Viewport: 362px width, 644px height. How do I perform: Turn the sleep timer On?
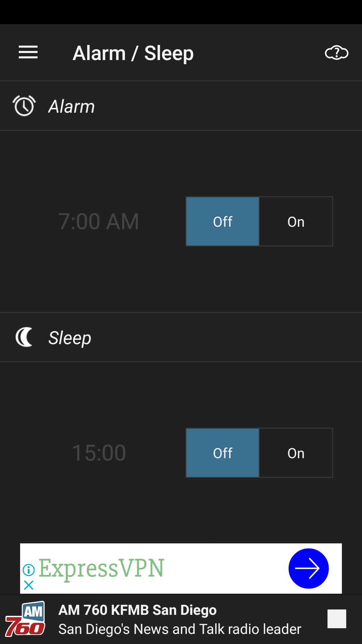pyautogui.click(x=296, y=453)
